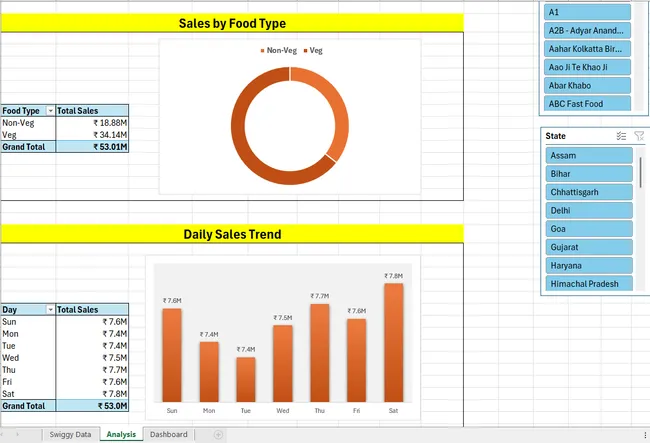Select Sales by Food Type header
Image resolution: width=650 pixels, height=443 pixels.
pyautogui.click(x=232, y=23)
